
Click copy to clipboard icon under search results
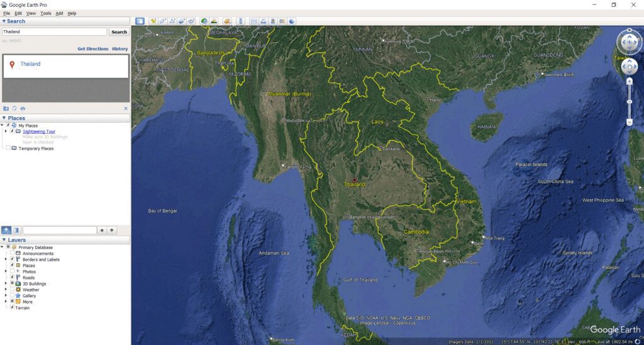pyautogui.click(x=14, y=108)
